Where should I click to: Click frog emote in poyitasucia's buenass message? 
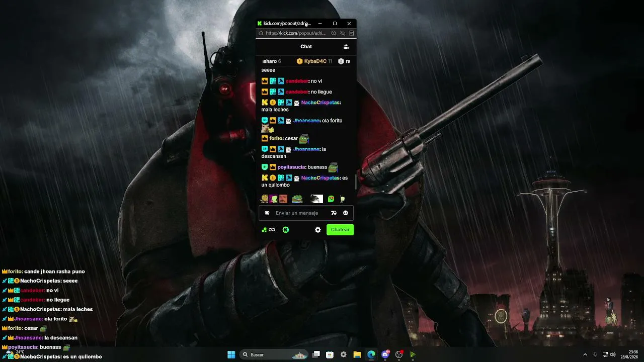click(x=333, y=167)
